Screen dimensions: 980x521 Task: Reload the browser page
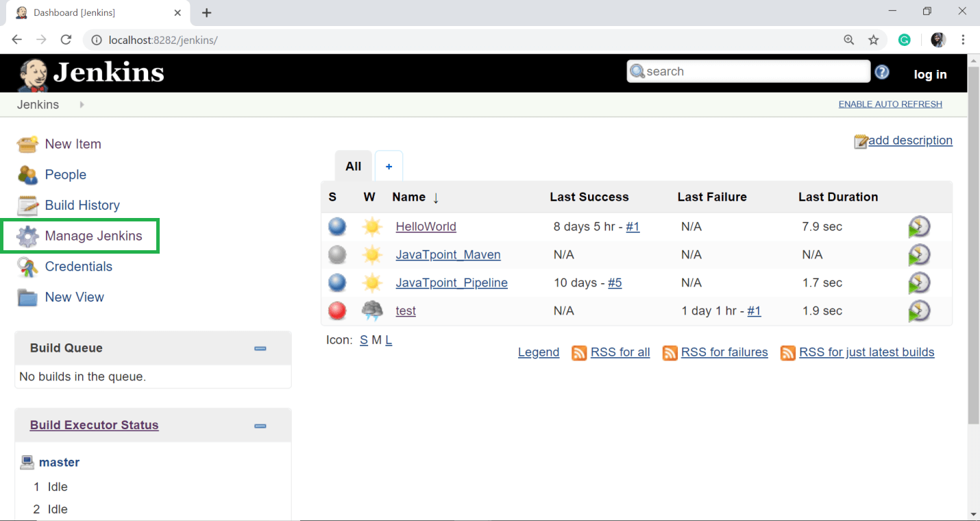(x=66, y=40)
